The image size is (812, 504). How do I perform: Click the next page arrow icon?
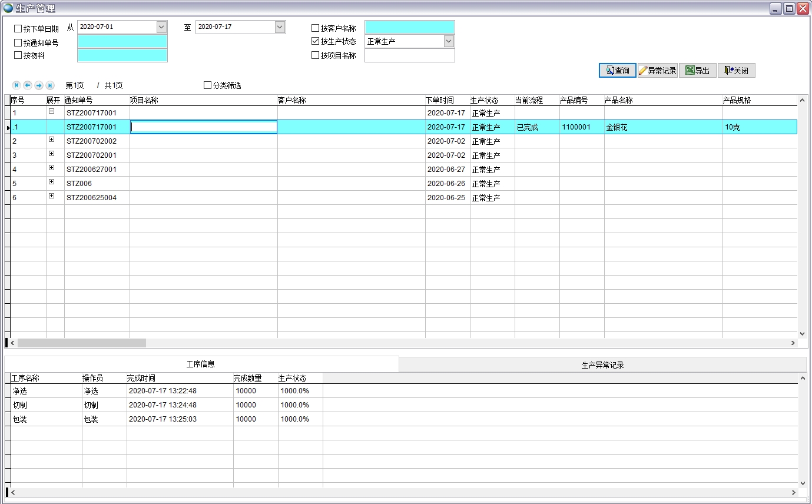point(39,85)
